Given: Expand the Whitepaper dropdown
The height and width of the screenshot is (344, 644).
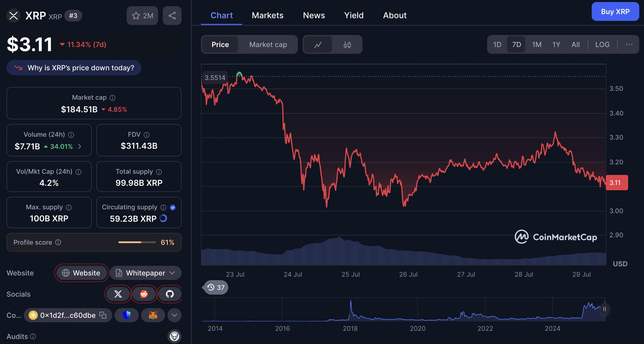Looking at the screenshot, I should [146, 273].
